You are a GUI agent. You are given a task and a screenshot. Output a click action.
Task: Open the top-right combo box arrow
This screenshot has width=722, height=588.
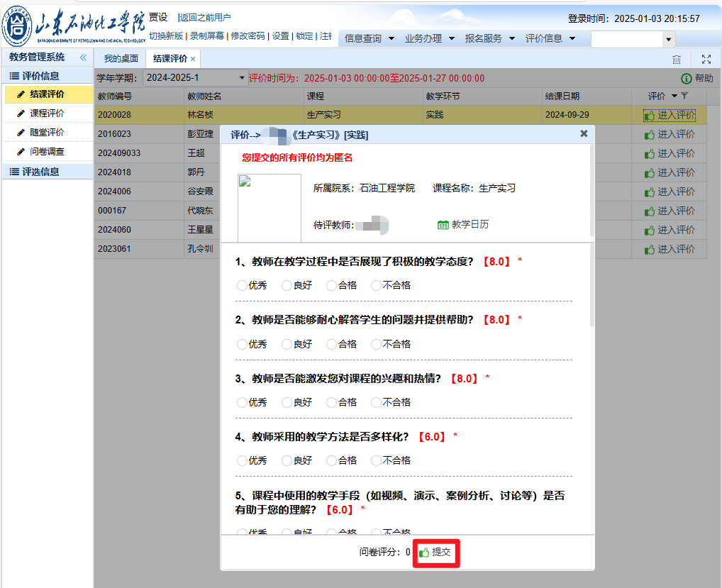click(x=668, y=39)
